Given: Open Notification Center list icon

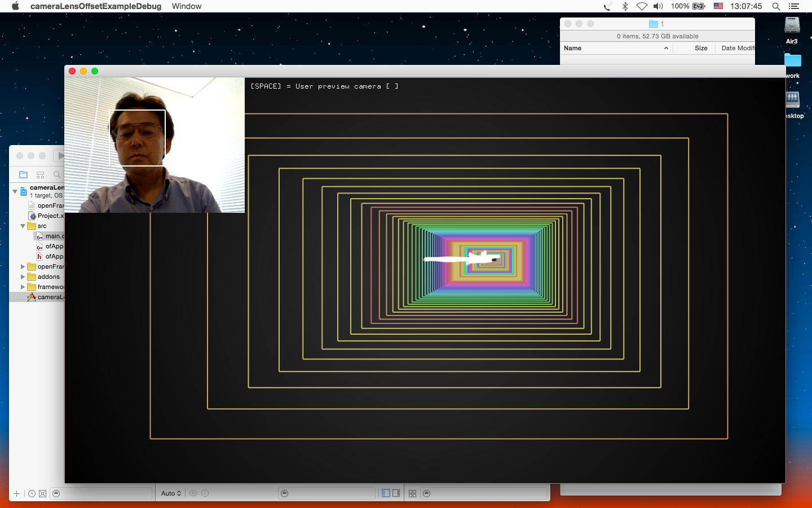Looking at the screenshot, I should [x=794, y=6].
